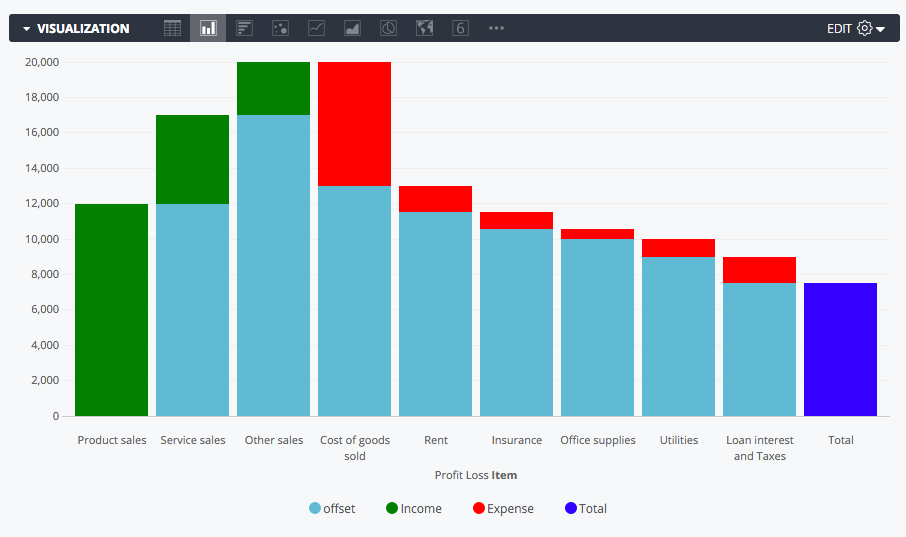
Task: Click the Insurance axis label
Action: (x=517, y=440)
